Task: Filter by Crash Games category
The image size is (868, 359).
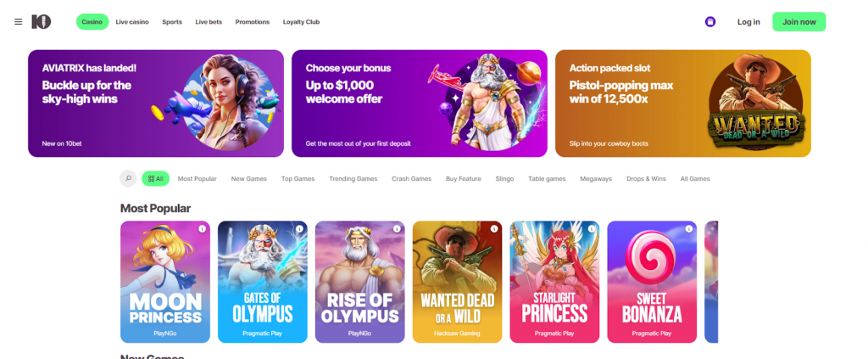Action: (x=411, y=179)
